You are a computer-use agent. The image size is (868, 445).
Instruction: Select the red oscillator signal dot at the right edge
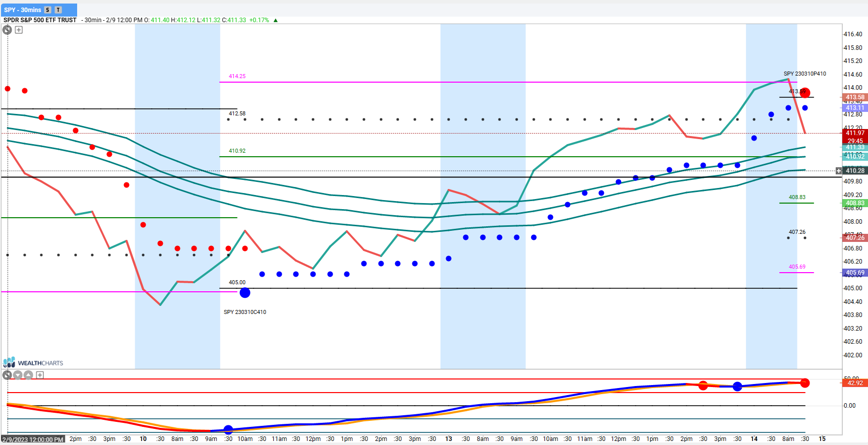805,383
